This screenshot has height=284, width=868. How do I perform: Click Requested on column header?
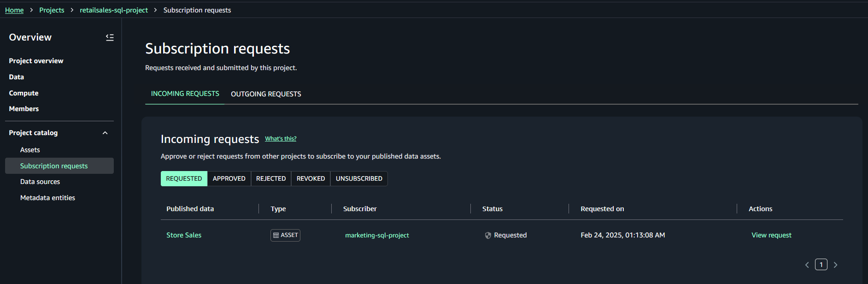pos(602,209)
